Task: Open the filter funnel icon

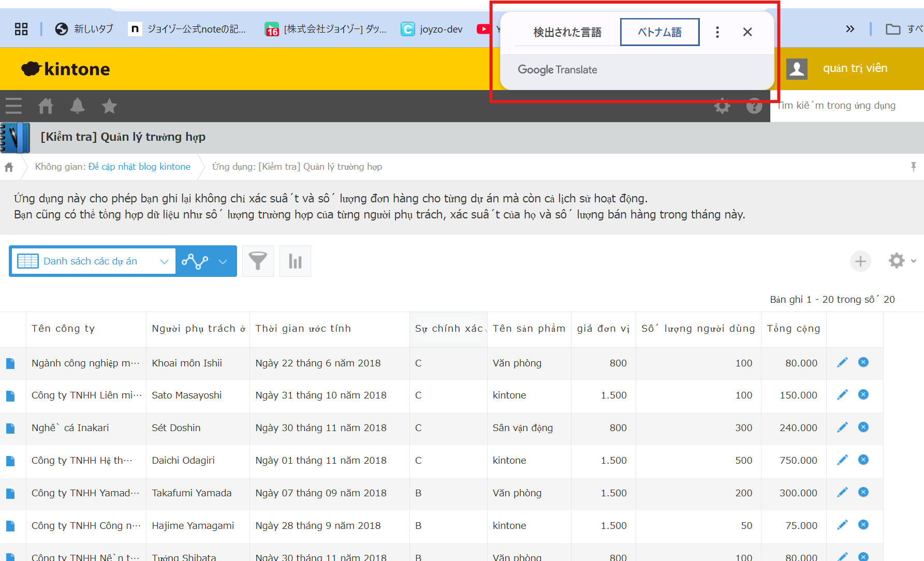Action: (x=258, y=261)
